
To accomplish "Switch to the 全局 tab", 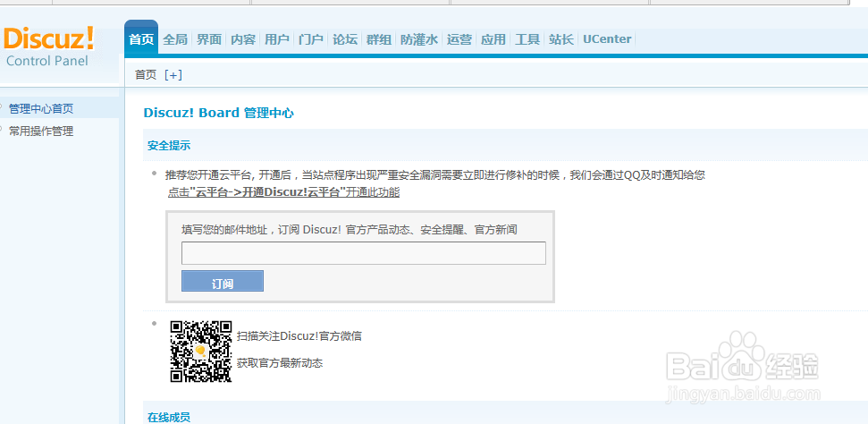I will click(175, 39).
